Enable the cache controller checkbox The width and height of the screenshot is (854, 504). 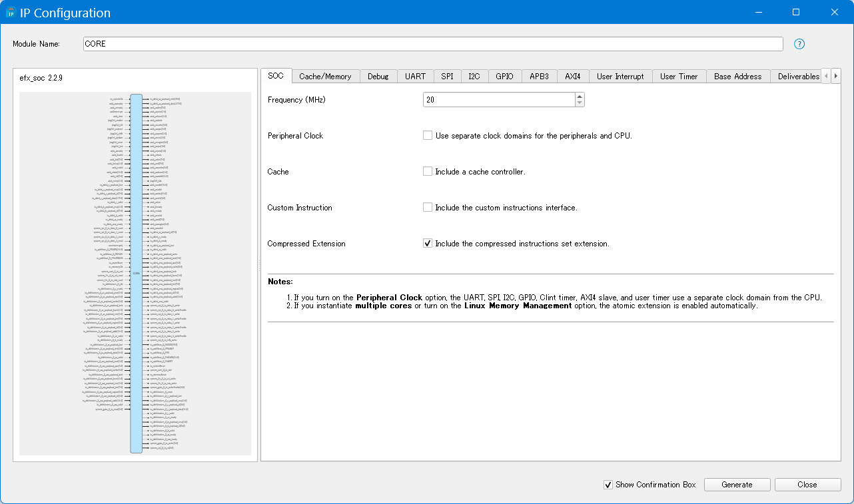coord(428,172)
